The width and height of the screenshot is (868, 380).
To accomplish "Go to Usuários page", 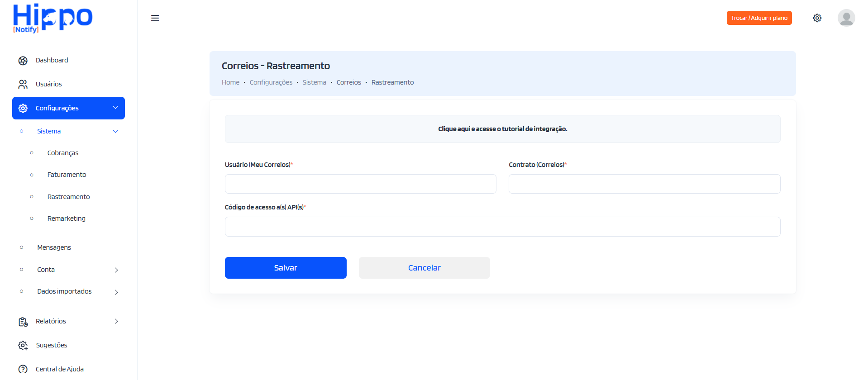I will (48, 84).
